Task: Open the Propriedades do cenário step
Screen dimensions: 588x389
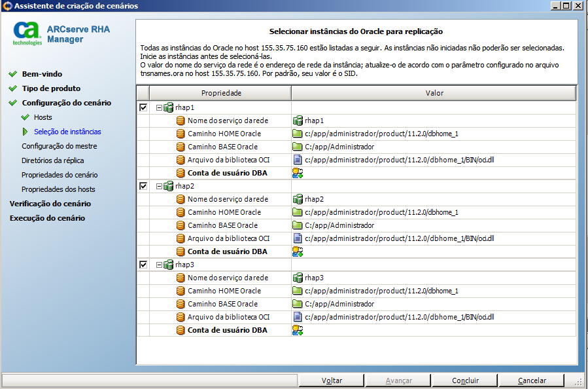Action: tap(60, 175)
